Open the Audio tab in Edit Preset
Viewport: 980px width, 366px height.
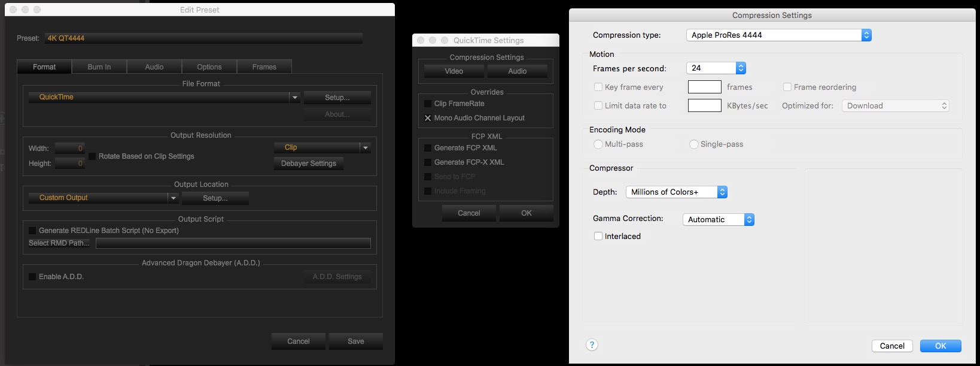(x=154, y=67)
